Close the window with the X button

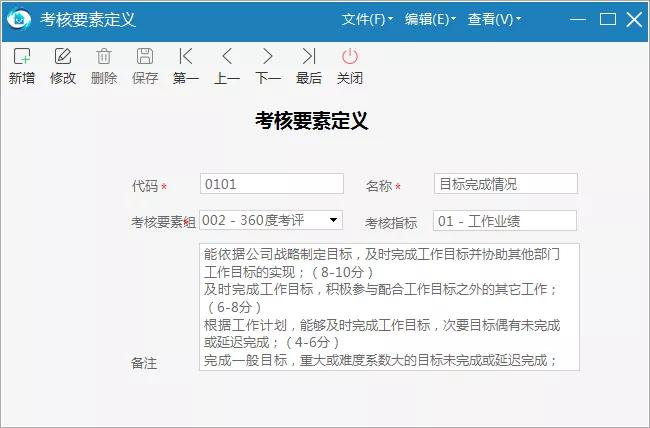point(634,19)
